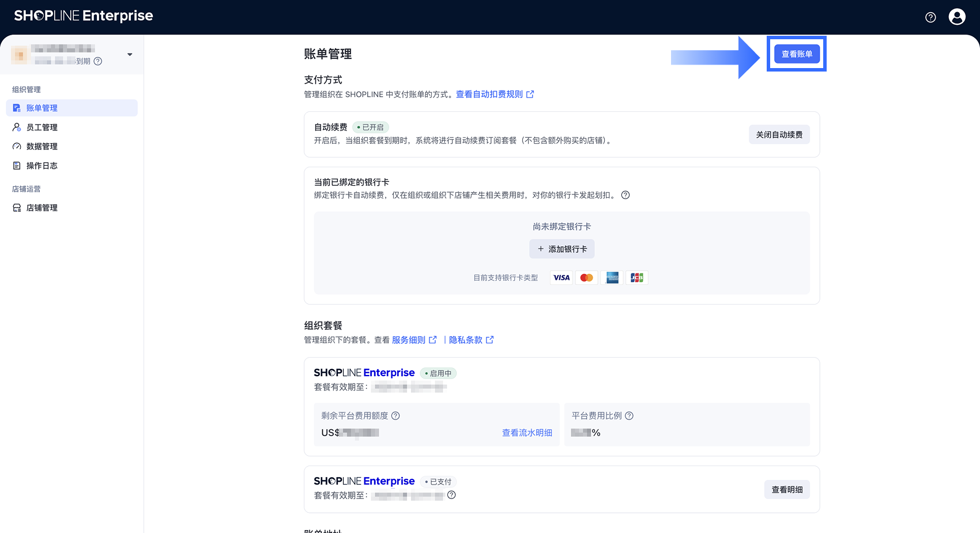Screen dimensions: 980x533
Task: Click the expiry info icon under organization name
Action: pos(98,61)
